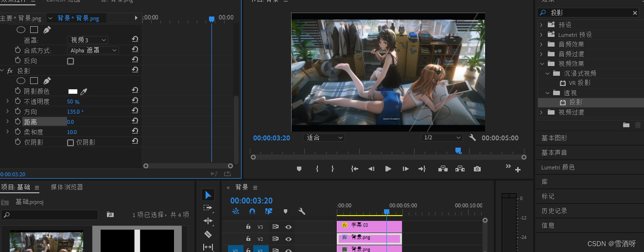Toggle Linked Selection in the timeline
The image size is (644, 252).
coord(269,211)
